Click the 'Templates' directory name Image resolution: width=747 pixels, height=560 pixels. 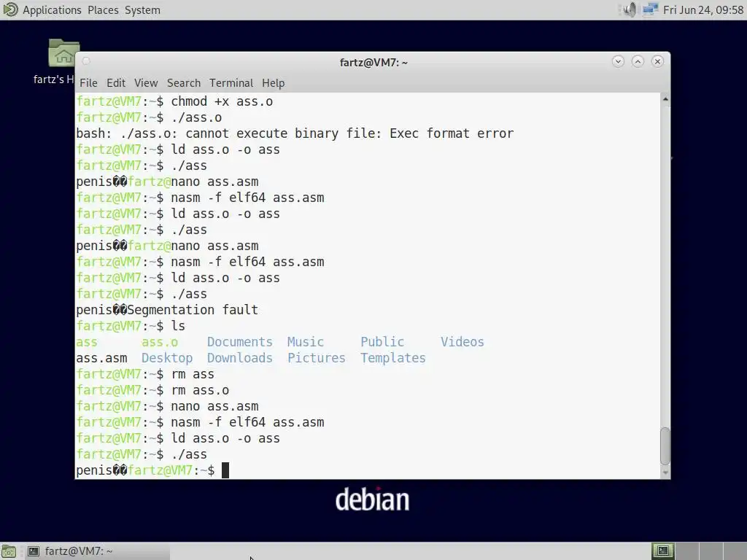393,358
